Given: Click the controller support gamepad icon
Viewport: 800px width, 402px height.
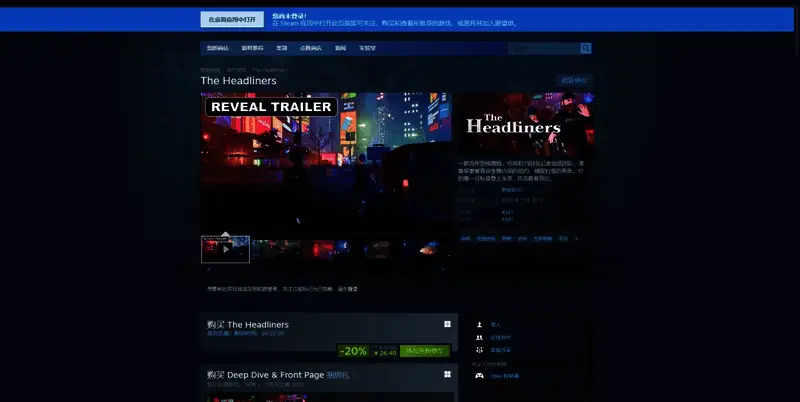Looking at the screenshot, I should (x=480, y=376).
